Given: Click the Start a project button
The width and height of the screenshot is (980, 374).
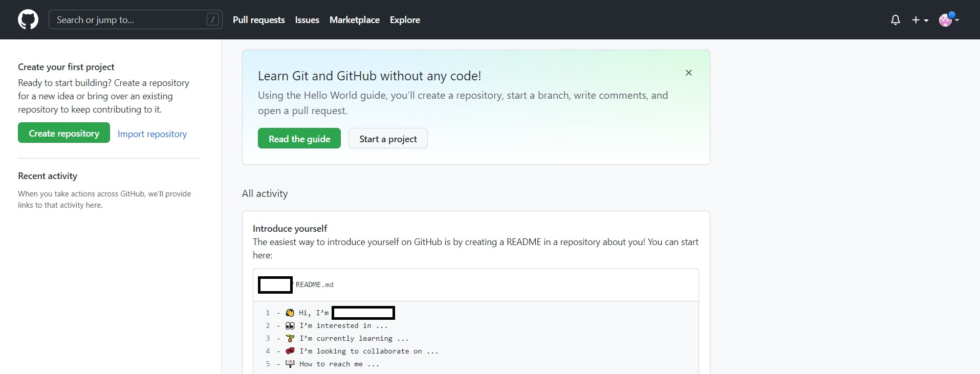Looking at the screenshot, I should [x=388, y=139].
